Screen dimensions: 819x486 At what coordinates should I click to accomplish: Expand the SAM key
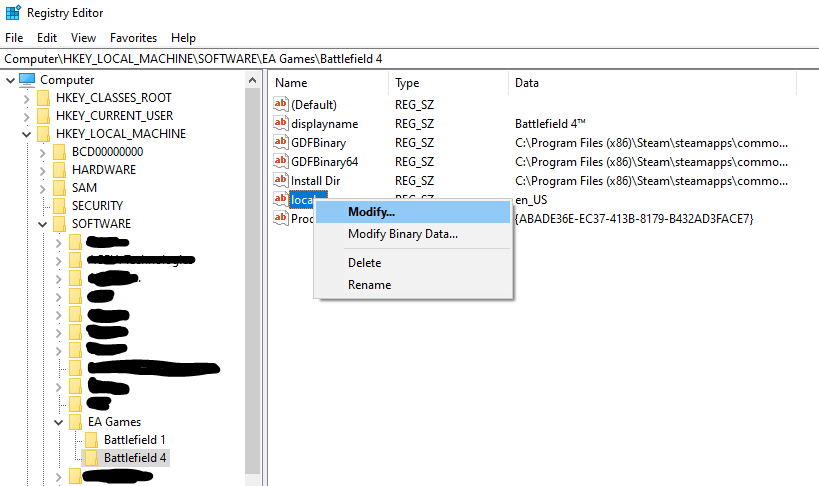pos(43,188)
